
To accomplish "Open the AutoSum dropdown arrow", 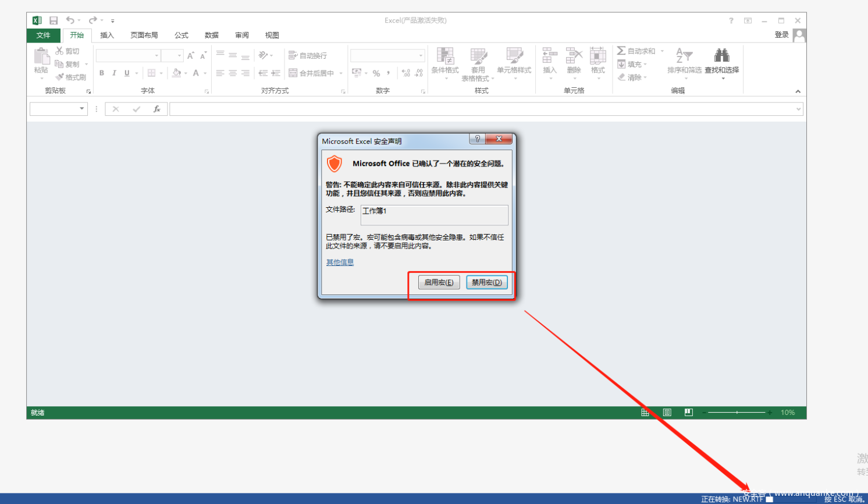I will tap(662, 51).
